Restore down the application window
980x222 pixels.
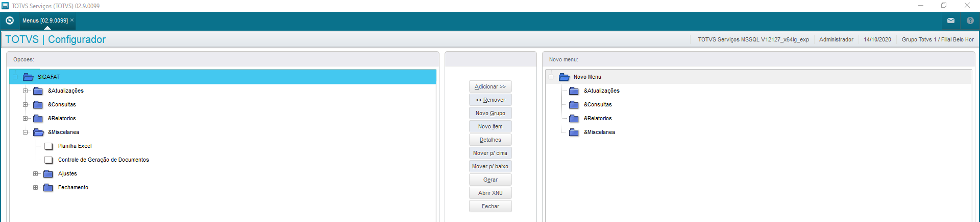pos(944,5)
